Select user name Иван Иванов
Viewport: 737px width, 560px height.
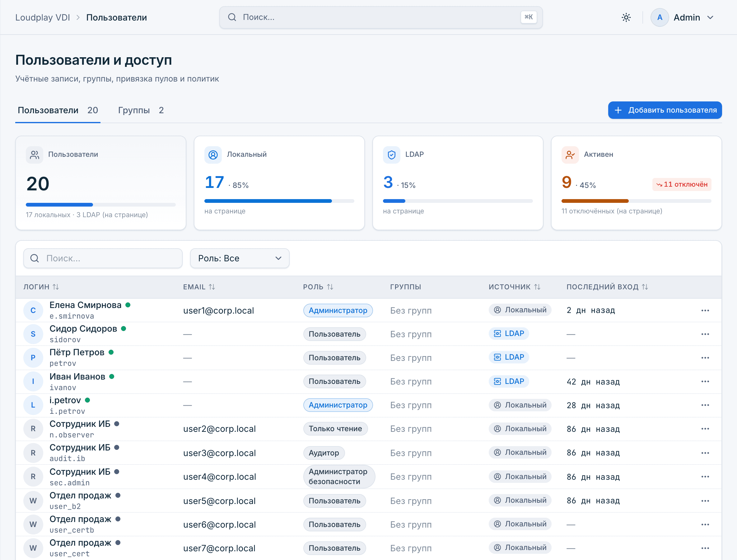coord(77,376)
